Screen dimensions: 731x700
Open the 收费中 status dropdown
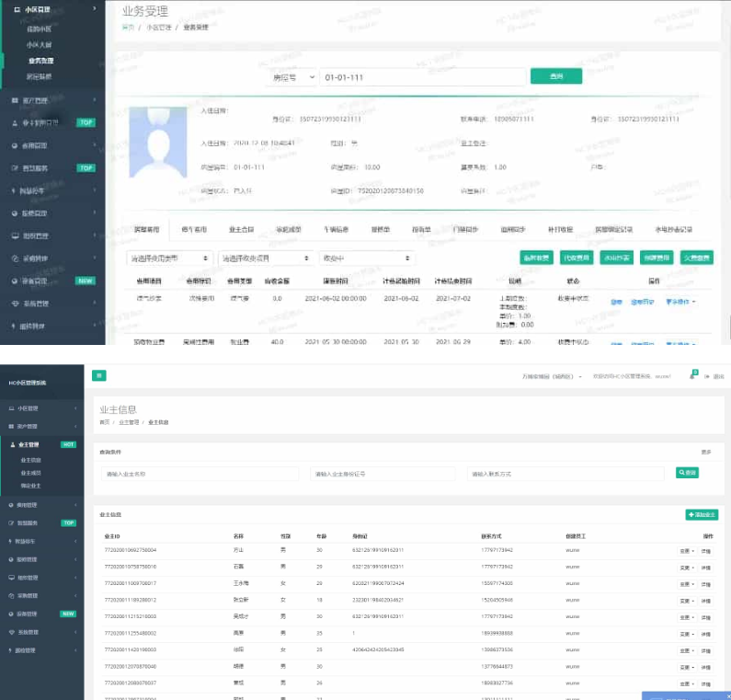point(367,258)
